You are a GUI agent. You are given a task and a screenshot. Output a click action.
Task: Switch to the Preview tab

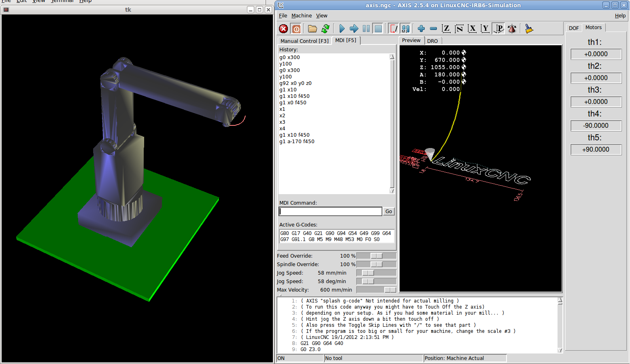pyautogui.click(x=411, y=40)
